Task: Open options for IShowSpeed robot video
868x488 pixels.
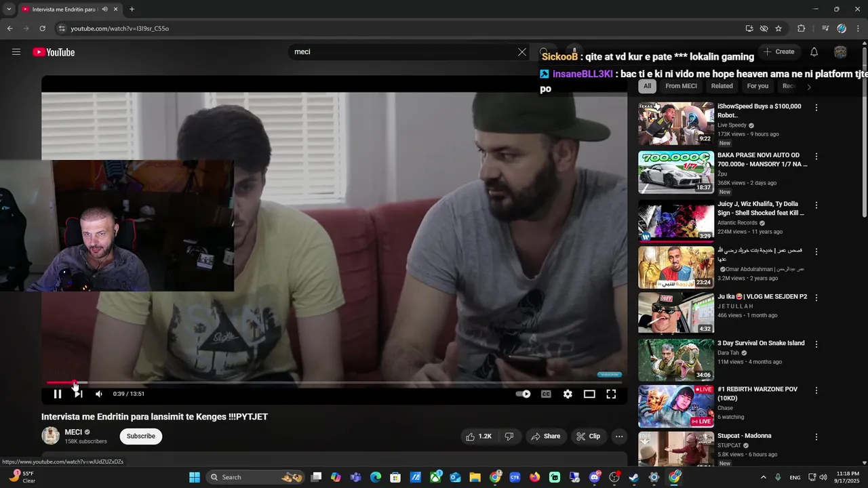Action: [x=816, y=108]
